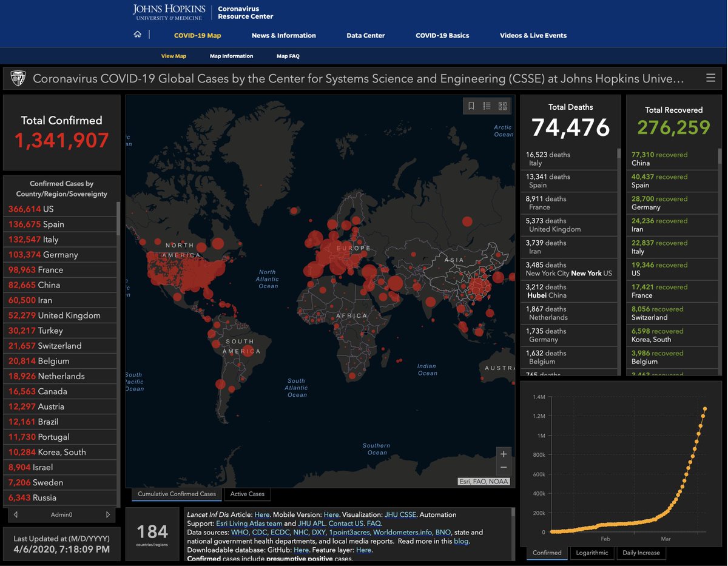Click Contact US link

346,523
